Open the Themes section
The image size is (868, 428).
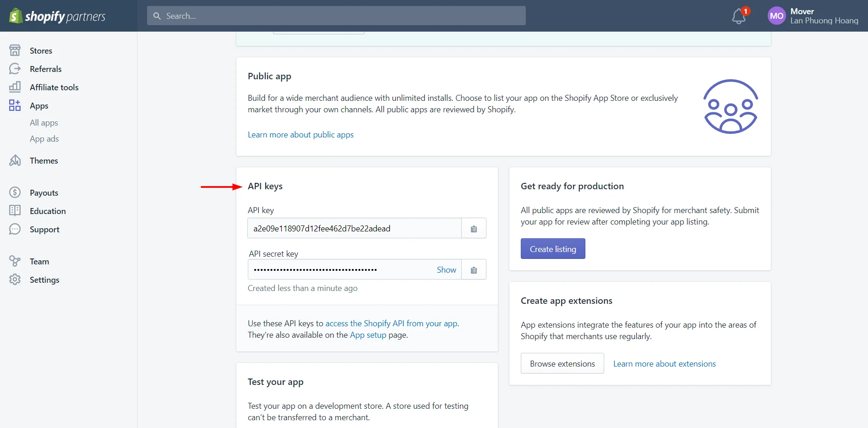coord(44,160)
